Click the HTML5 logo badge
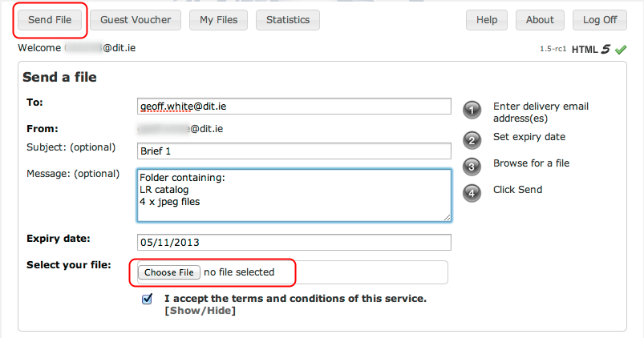 [x=591, y=49]
